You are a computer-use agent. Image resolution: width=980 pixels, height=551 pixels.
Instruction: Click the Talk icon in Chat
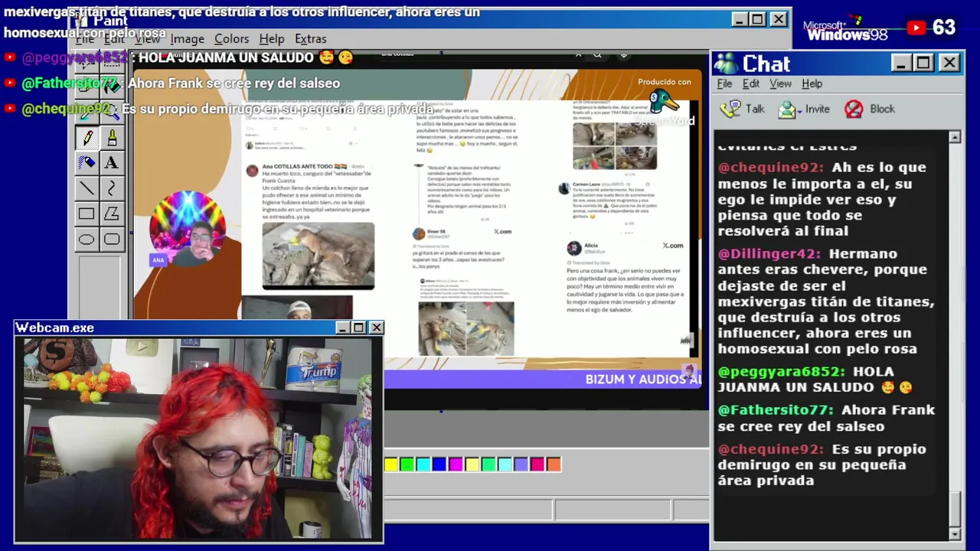click(x=730, y=109)
